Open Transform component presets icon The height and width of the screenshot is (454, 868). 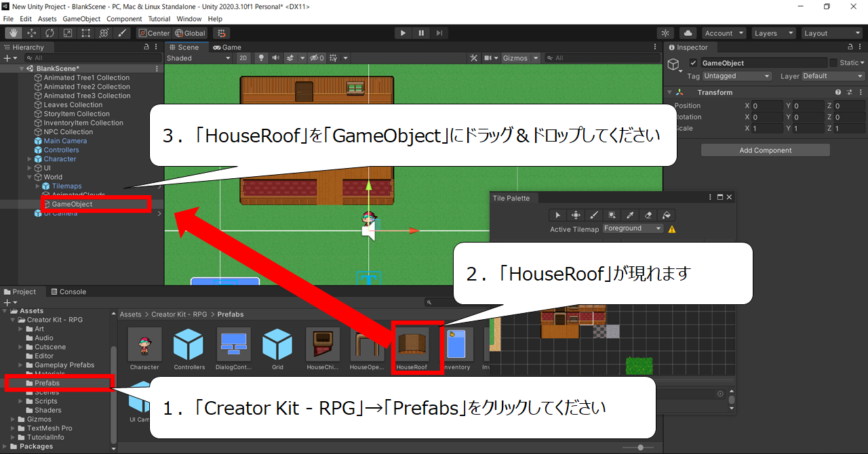pyautogui.click(x=848, y=92)
